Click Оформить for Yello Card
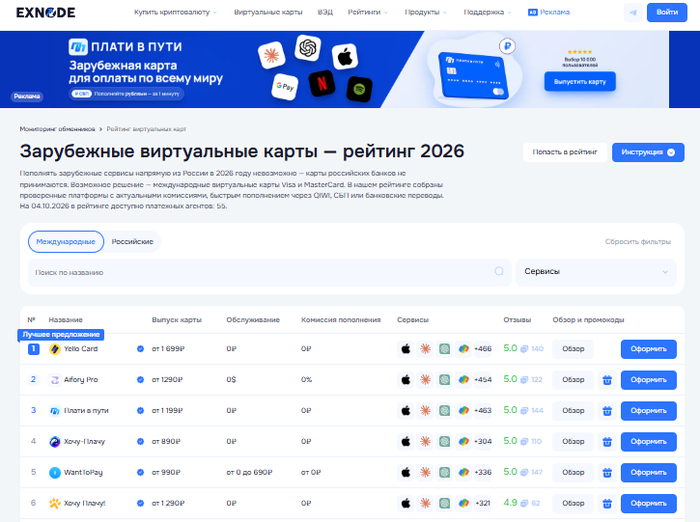Screen dimensions: 700x522 tap(648, 349)
